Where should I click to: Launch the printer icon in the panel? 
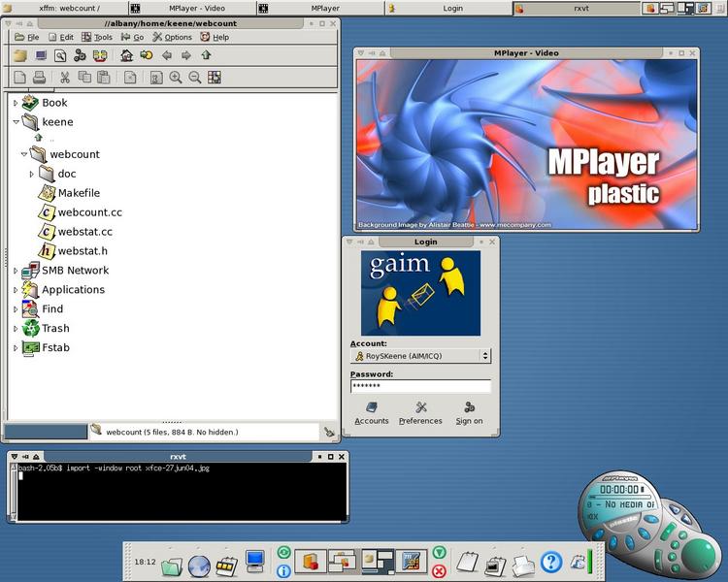click(524, 566)
